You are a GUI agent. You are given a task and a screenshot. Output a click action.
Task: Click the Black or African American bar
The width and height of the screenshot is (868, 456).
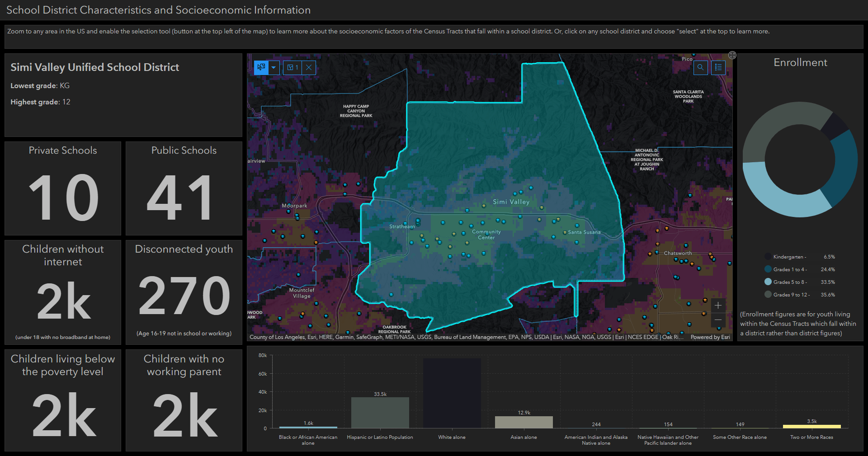point(308,427)
